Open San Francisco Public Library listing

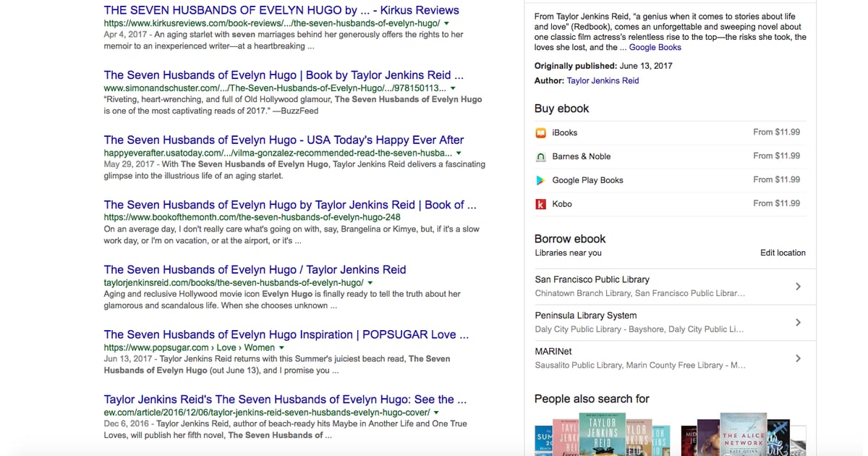[x=671, y=287]
